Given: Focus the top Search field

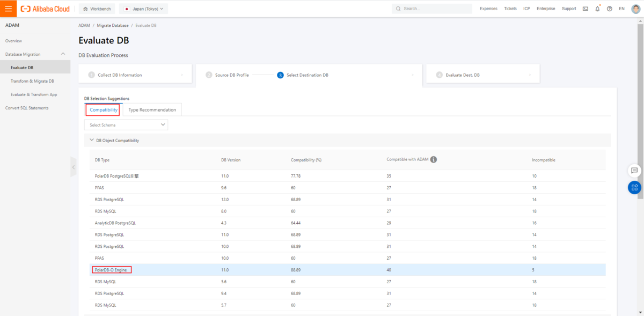Looking at the screenshot, I should pyautogui.click(x=432, y=9).
